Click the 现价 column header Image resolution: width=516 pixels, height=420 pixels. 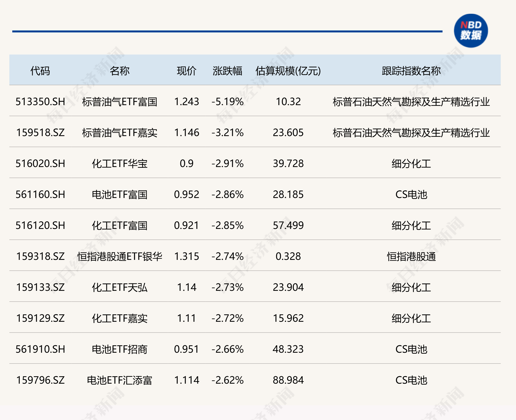click(x=187, y=71)
